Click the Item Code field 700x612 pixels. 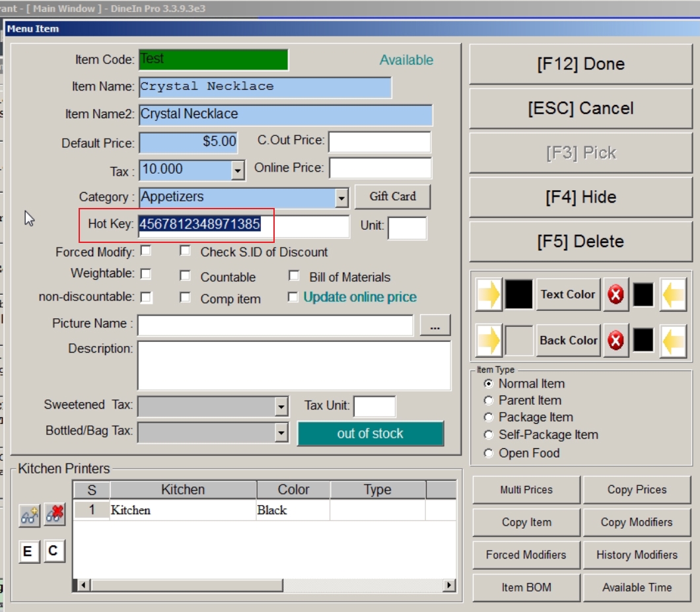tap(213, 59)
